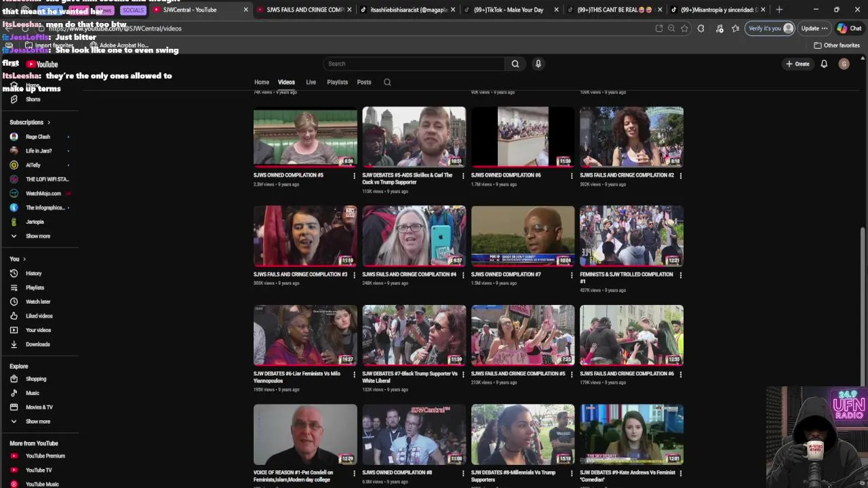
Task: Open more options for SJWS OWNED COMPILATION #5
Action: (x=354, y=176)
